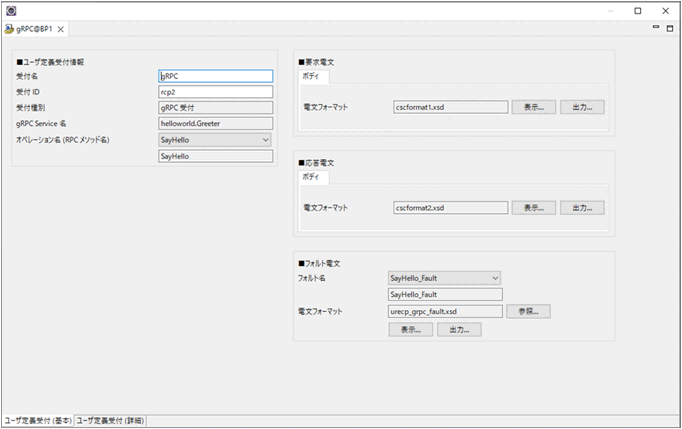Select ボディ tab under 応答電文
This screenshot has height=429, width=682.
click(314, 178)
